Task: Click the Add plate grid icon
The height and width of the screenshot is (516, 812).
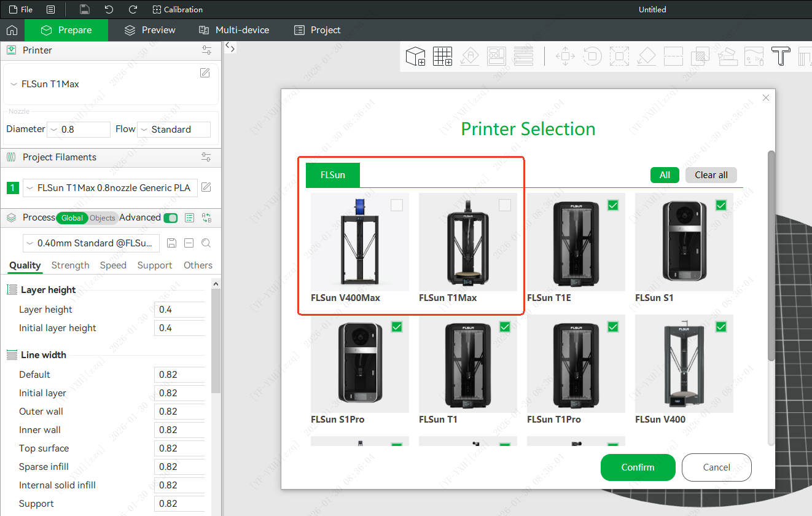Action: [x=442, y=57]
